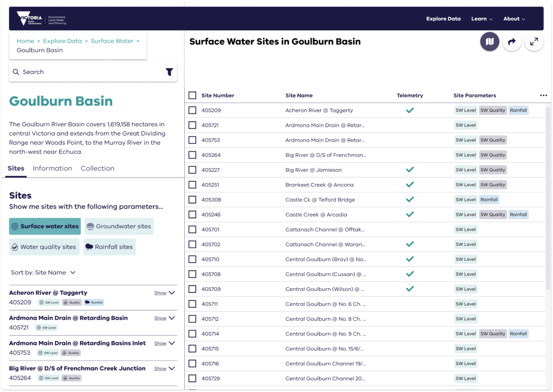The image size is (553, 392).
Task: Open the Sort by Site Name dropdown
Action: (43, 272)
